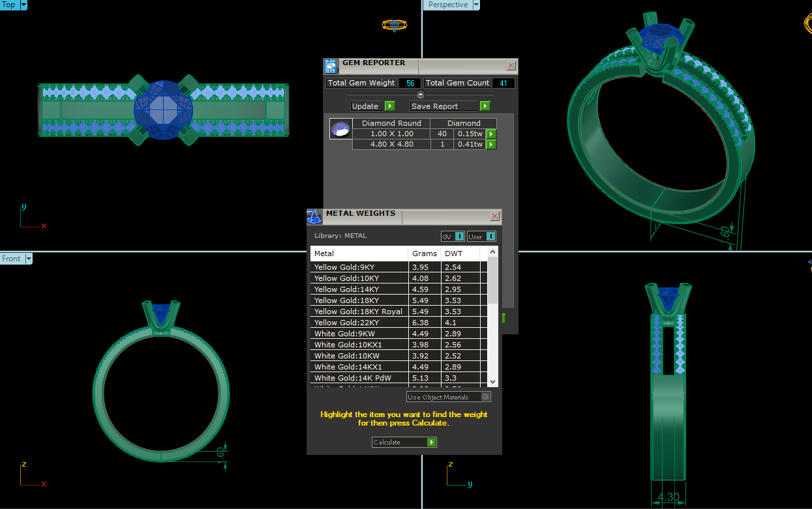Click green arrow for 0.41tw diamond row
Screen dimensions: 812x509
pos(491,144)
